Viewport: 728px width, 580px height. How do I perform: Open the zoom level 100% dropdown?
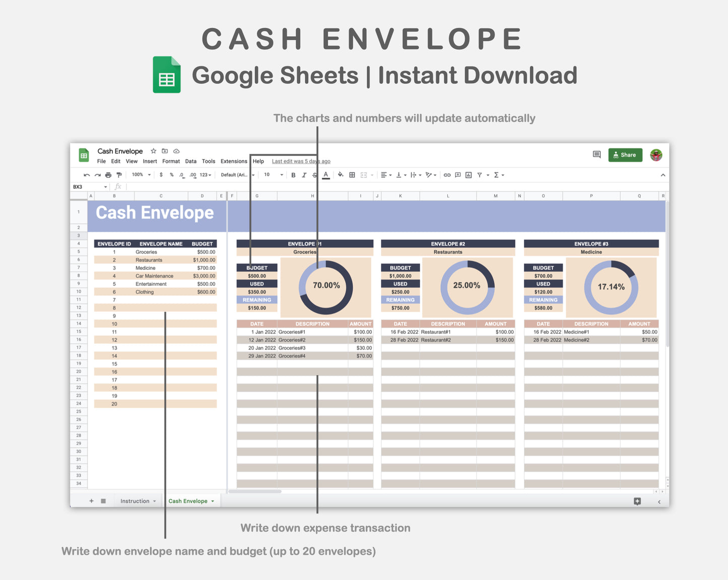[141, 175]
